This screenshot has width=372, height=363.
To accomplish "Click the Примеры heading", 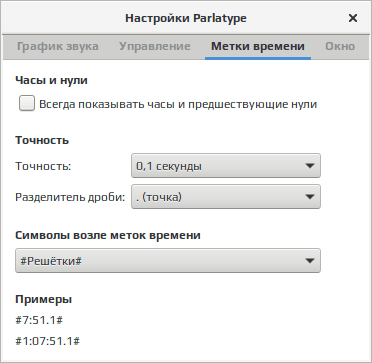I will pos(44,299).
